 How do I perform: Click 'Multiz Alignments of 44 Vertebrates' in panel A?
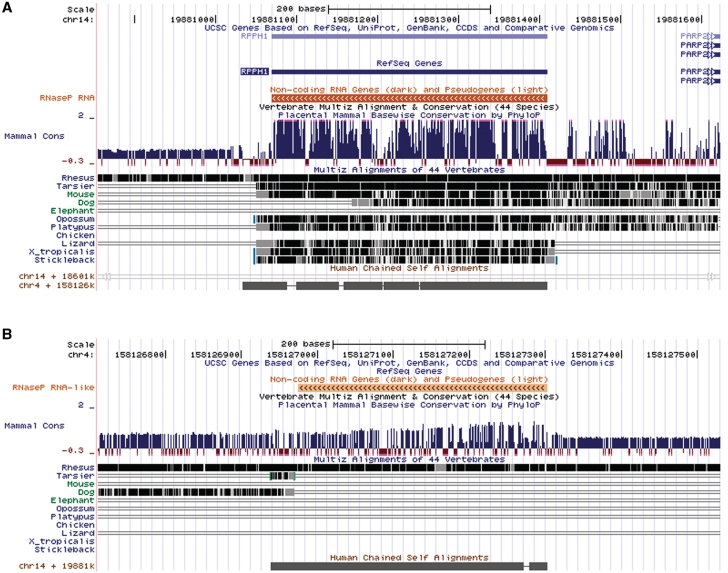coord(409,170)
